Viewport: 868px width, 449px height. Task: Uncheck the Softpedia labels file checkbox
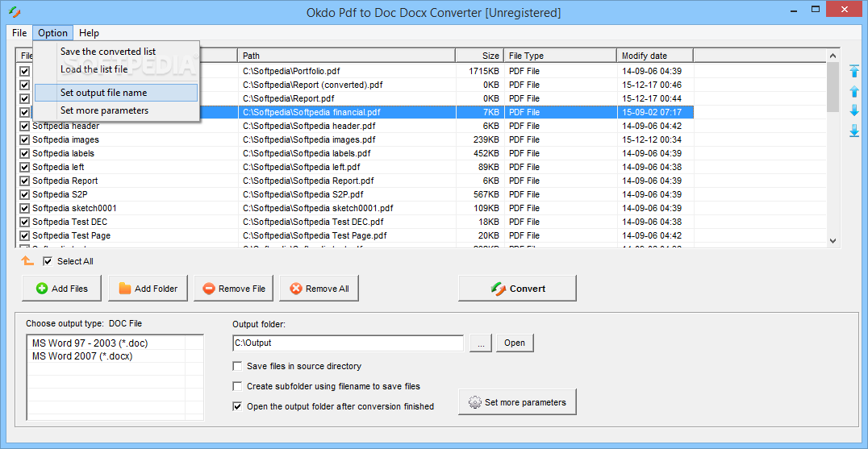point(24,154)
